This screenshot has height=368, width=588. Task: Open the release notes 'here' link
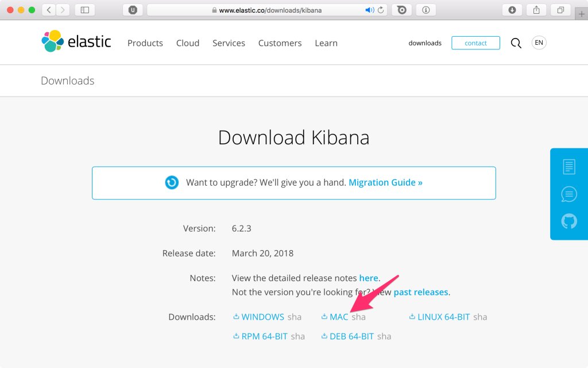coord(369,278)
